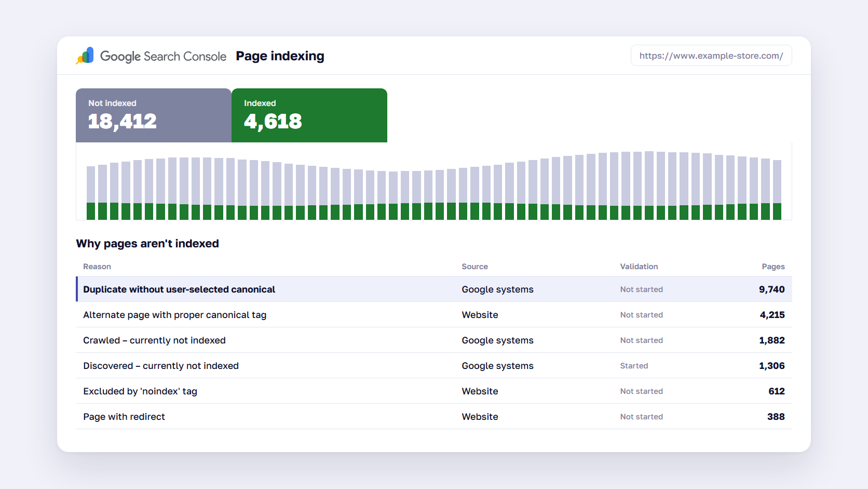Select the Not indexed 18,412 tab

coord(154,115)
